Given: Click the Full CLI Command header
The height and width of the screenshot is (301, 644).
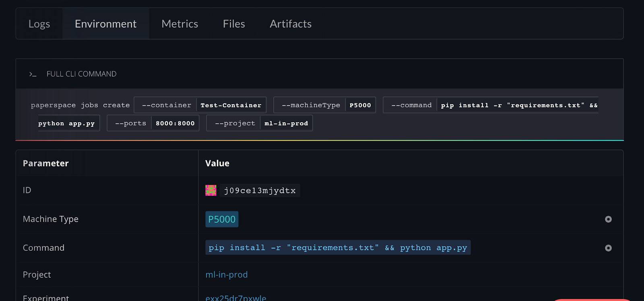Looking at the screenshot, I should (81, 74).
